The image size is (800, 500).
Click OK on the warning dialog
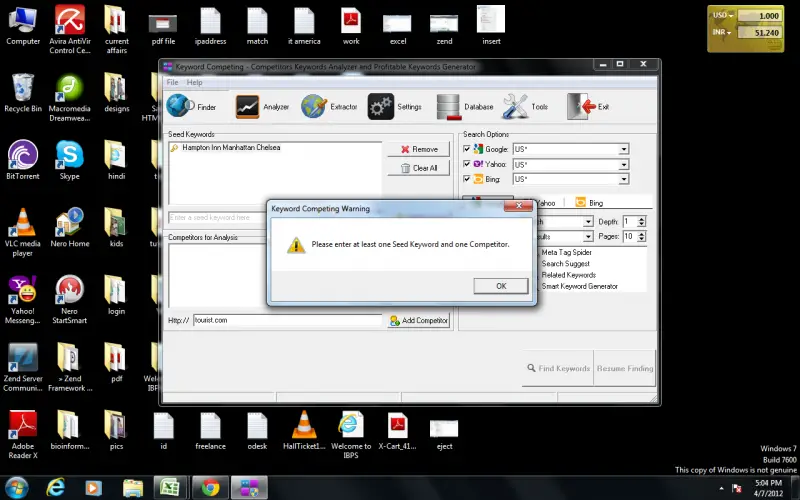tap(501, 286)
